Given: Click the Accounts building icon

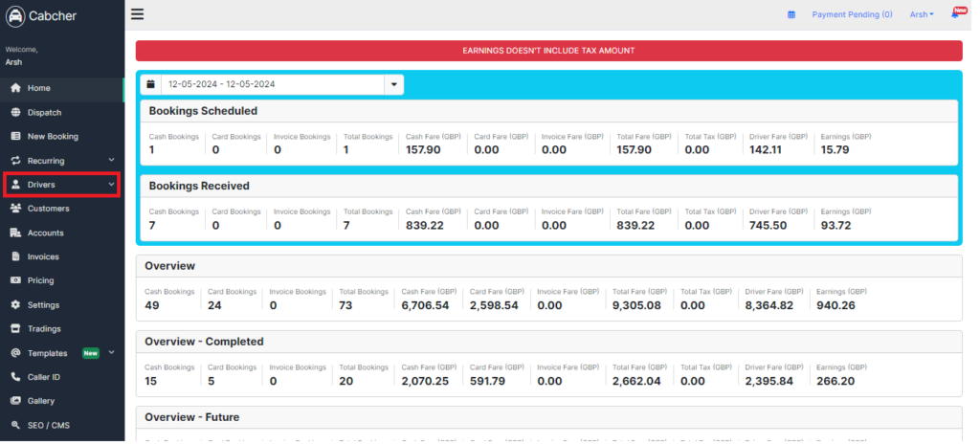Looking at the screenshot, I should tap(16, 233).
